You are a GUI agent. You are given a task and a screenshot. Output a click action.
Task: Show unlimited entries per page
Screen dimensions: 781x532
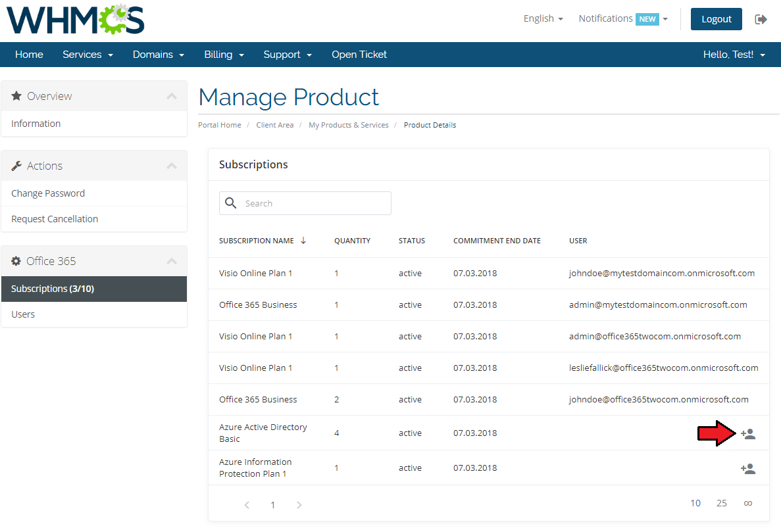[747, 503]
